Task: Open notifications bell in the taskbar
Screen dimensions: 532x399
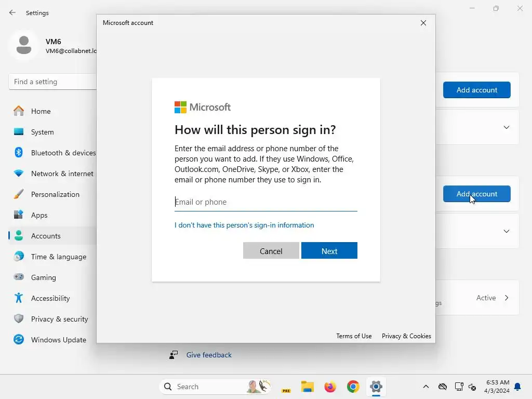Action: (517, 387)
